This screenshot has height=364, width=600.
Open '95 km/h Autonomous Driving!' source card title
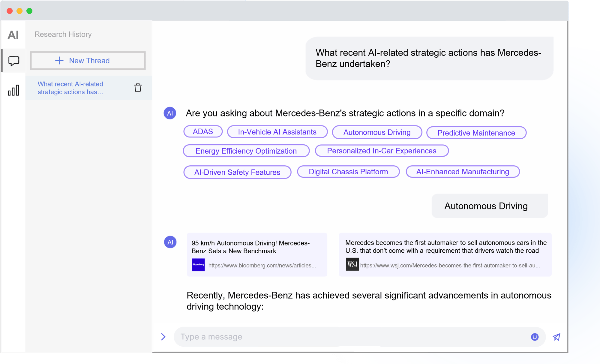click(x=250, y=247)
